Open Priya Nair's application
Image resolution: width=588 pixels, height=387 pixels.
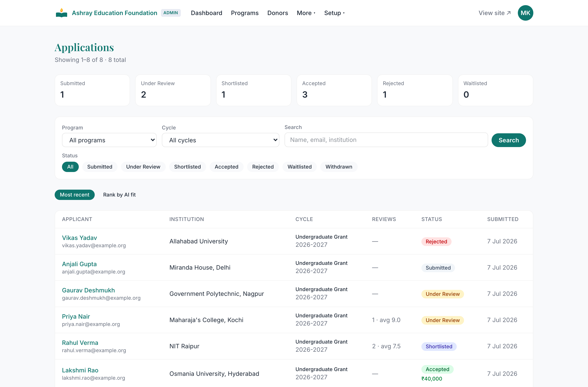[x=76, y=316]
